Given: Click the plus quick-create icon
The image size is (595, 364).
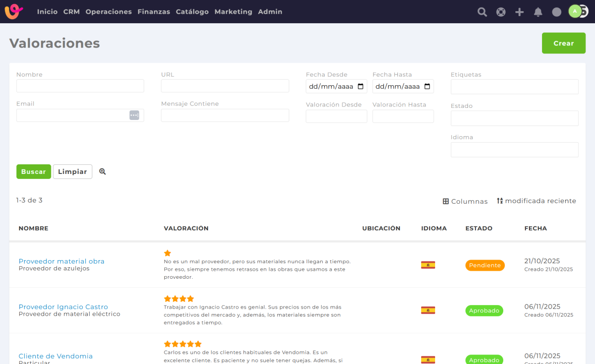Looking at the screenshot, I should [x=519, y=12].
